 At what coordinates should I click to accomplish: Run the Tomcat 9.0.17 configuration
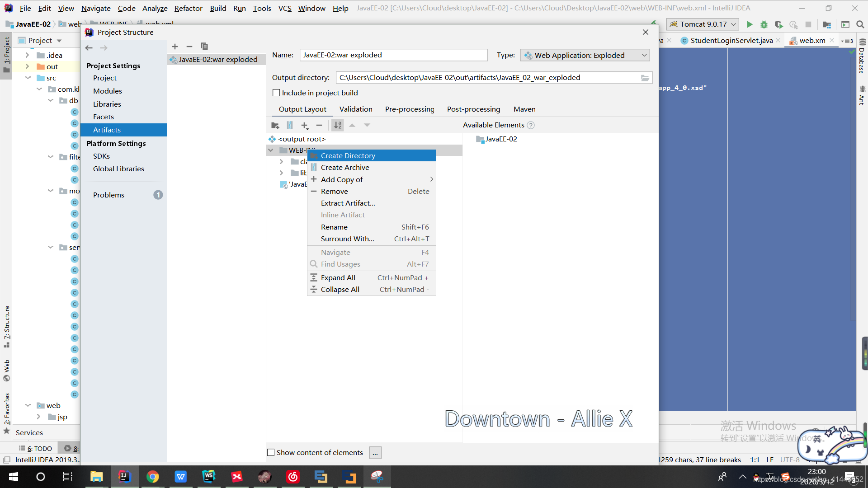pos(750,24)
